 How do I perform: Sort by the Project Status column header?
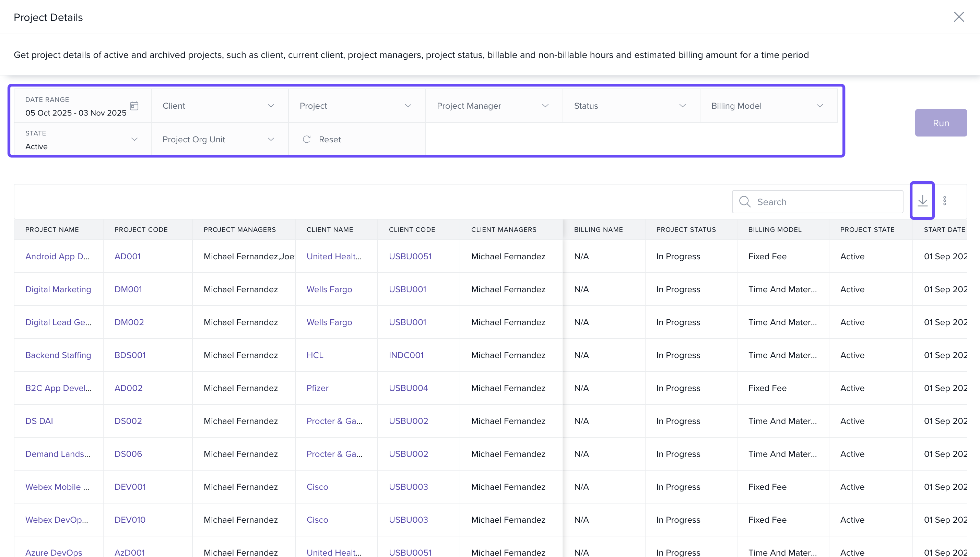point(686,229)
